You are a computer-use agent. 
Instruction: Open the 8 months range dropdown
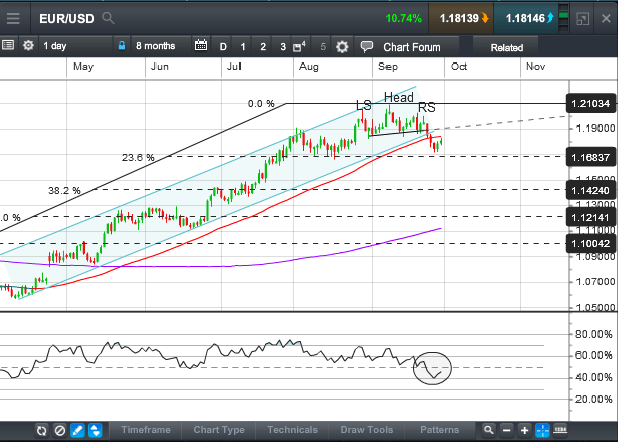(x=161, y=46)
